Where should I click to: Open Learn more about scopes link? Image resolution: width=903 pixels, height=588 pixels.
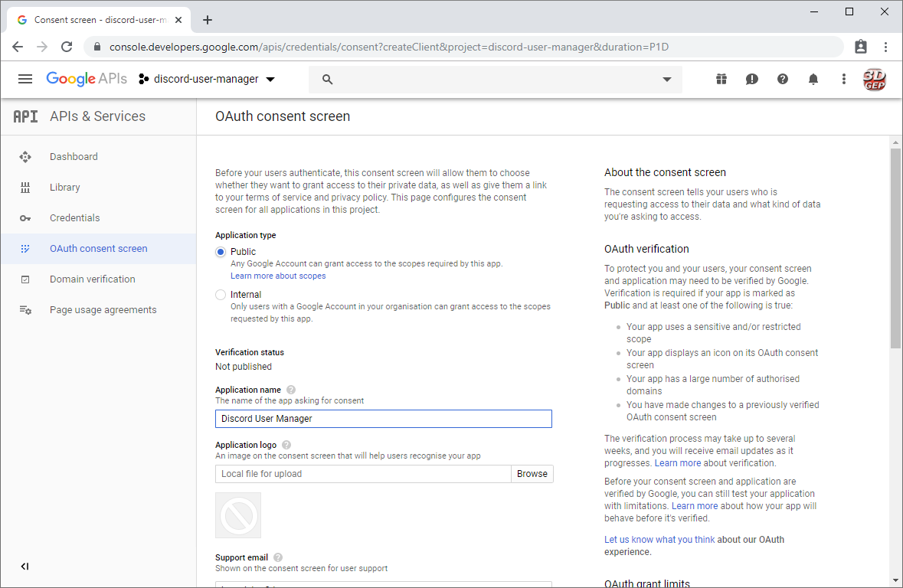[278, 276]
